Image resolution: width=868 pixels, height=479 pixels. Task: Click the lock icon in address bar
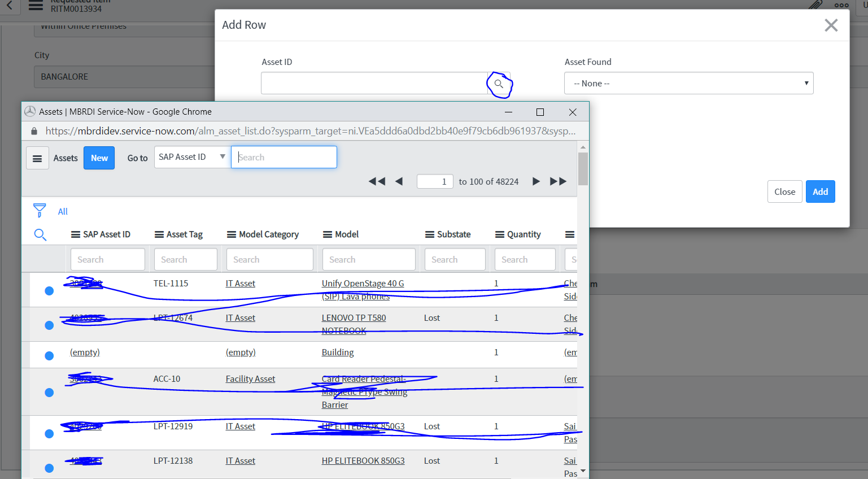34,131
